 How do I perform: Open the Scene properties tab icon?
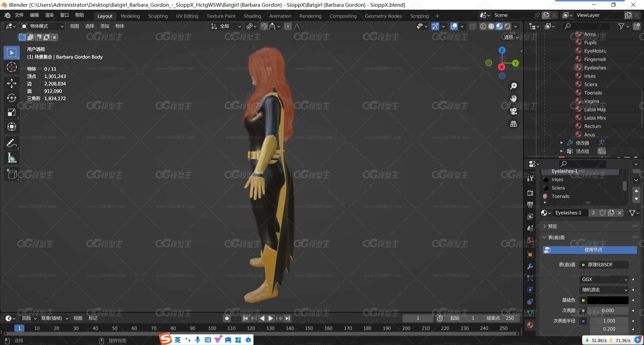click(530, 228)
